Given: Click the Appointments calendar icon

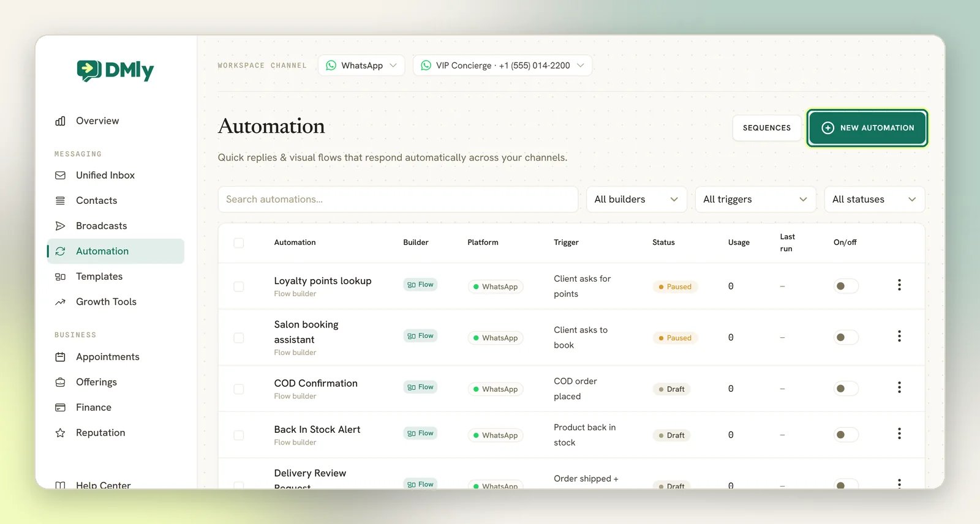Looking at the screenshot, I should click(x=60, y=357).
